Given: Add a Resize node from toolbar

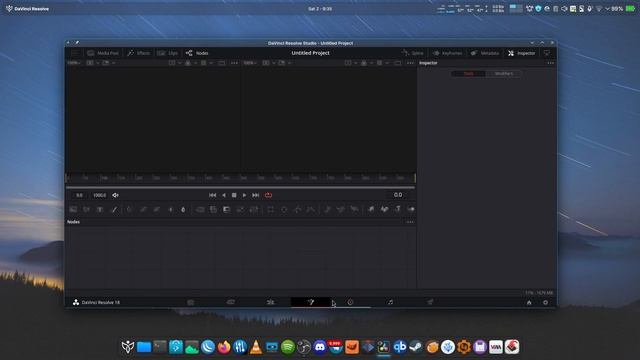Looking at the screenshot, I should (240, 209).
